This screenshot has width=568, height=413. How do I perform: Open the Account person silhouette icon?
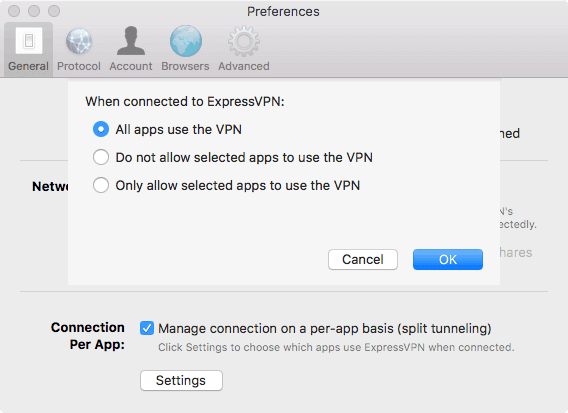[x=131, y=41]
